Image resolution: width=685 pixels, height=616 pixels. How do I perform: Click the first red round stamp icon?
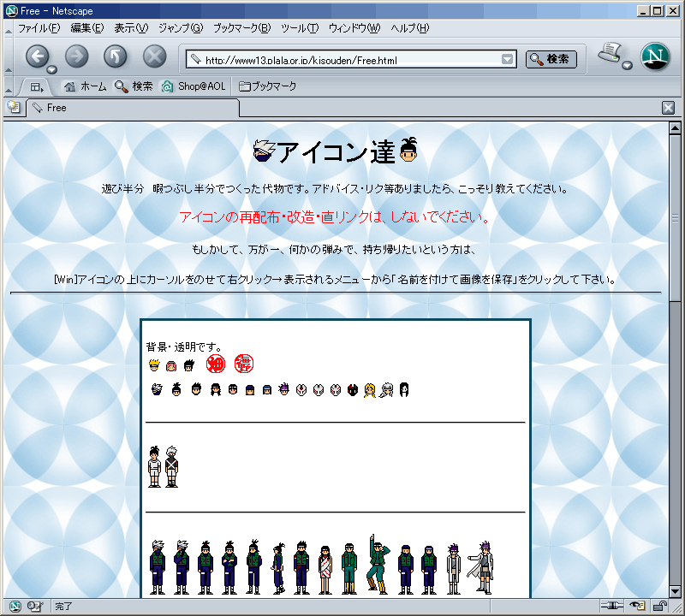(216, 364)
